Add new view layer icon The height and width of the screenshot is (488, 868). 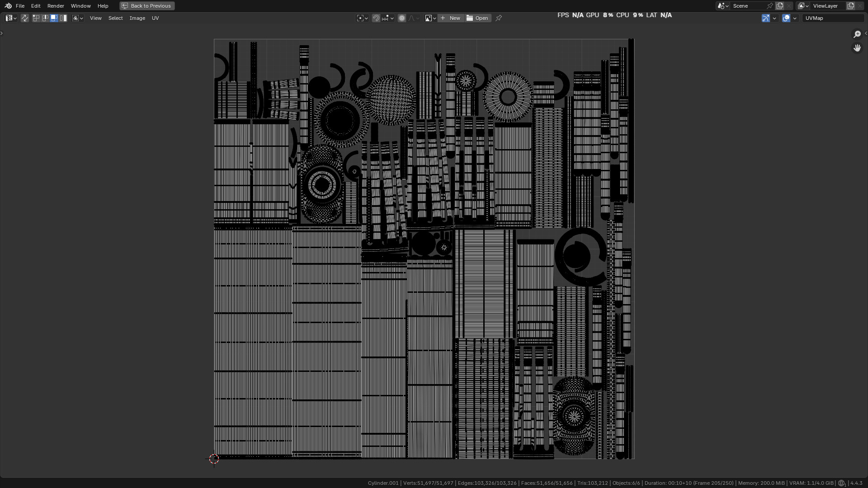coord(851,6)
